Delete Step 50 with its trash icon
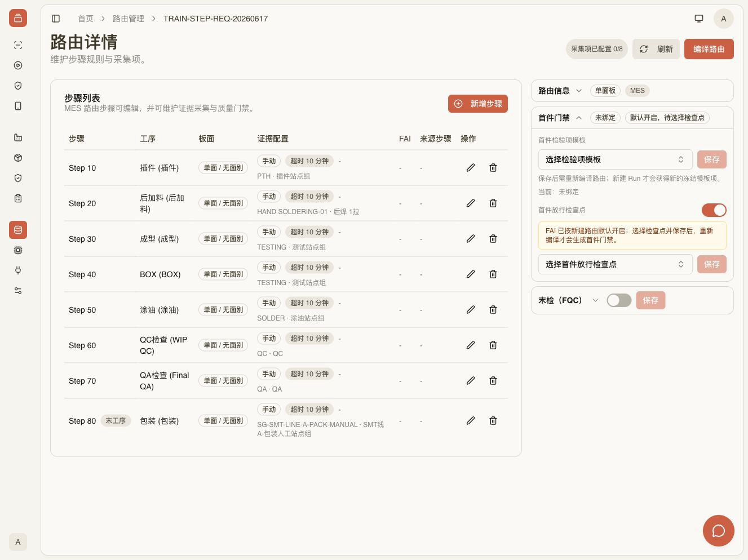This screenshot has height=560, width=748. click(493, 310)
